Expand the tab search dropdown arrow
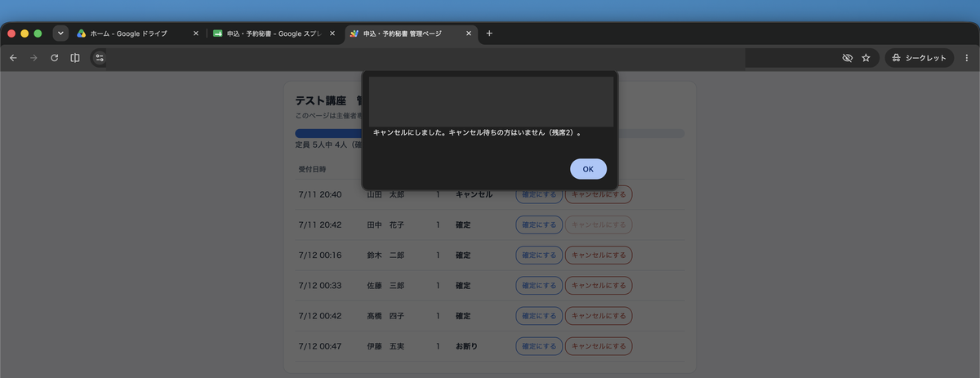Viewport: 980px width, 378px height. (x=60, y=33)
